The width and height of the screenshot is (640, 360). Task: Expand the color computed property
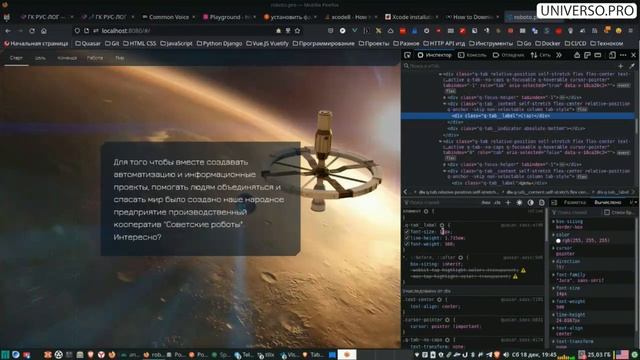tap(554, 235)
